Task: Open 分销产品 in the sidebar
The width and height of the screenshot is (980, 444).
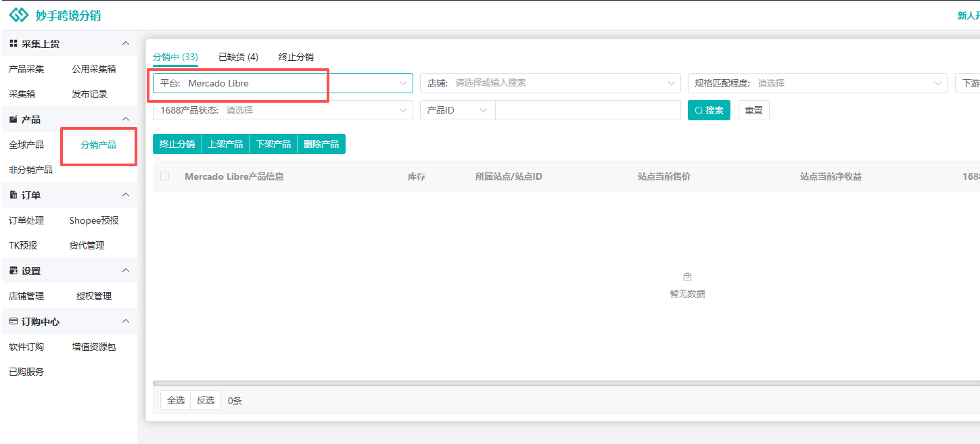Action: coord(99,145)
